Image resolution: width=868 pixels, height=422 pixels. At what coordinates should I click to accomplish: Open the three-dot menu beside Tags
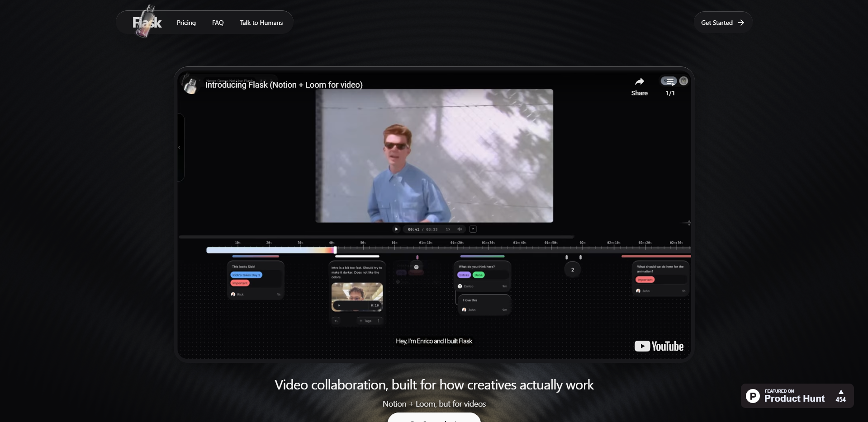[379, 321]
